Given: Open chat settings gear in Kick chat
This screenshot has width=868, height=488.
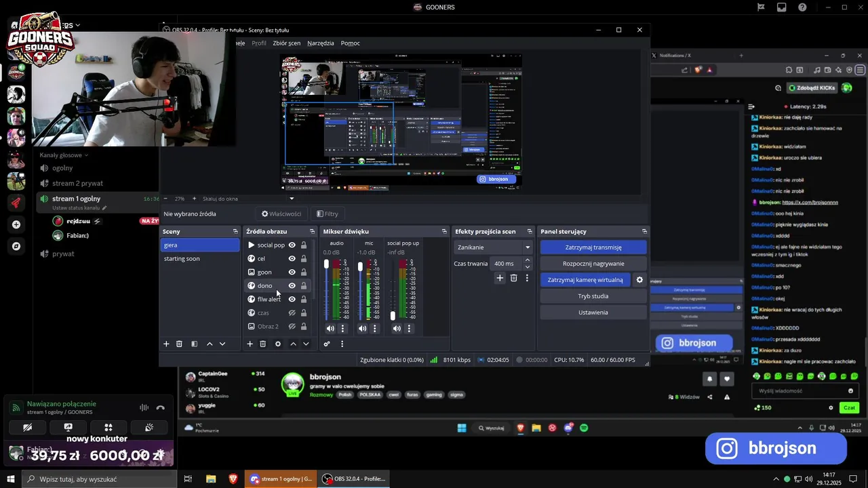Looking at the screenshot, I should pyautogui.click(x=831, y=408).
